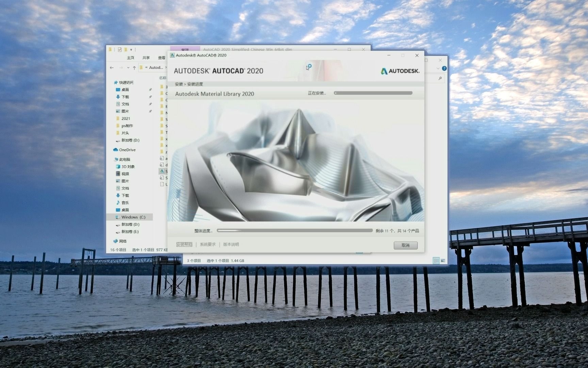588x368 pixels.
Task: Open the 版本说明 release notes link
Action: pos(231,245)
